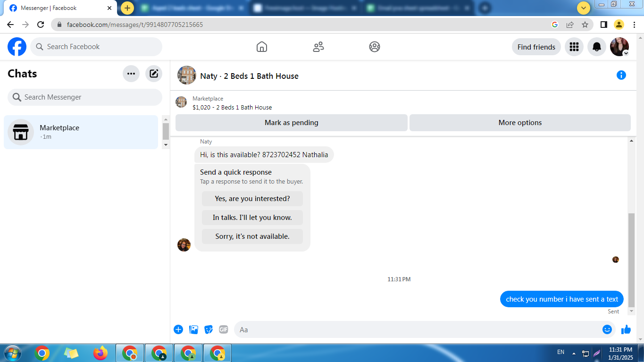Open conversation information icon
Image resolution: width=644 pixels, height=362 pixels.
621,75
